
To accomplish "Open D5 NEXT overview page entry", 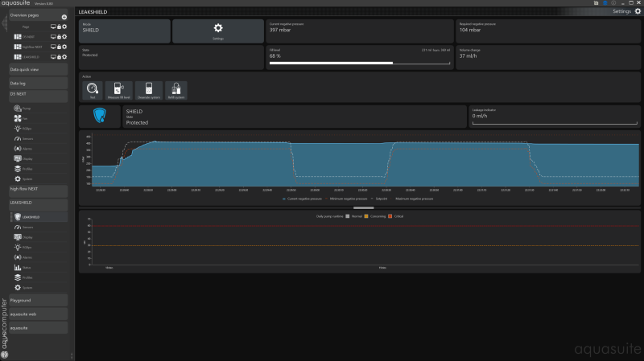I will coord(28,37).
